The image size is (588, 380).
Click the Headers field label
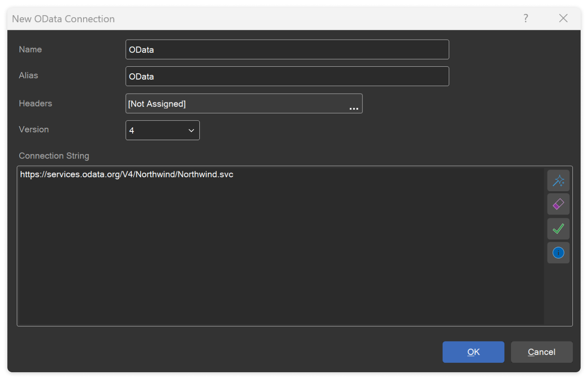(x=35, y=104)
